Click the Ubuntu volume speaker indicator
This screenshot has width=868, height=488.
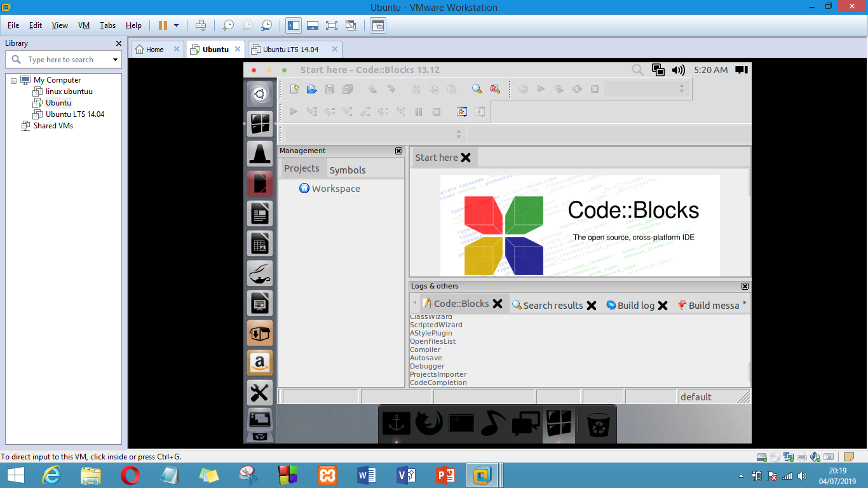coord(679,70)
